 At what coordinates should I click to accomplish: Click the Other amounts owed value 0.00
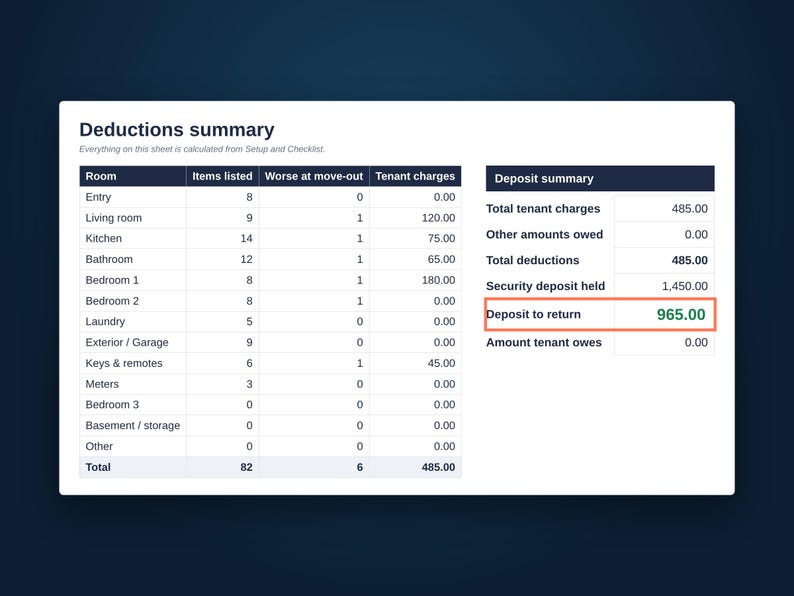tap(696, 234)
